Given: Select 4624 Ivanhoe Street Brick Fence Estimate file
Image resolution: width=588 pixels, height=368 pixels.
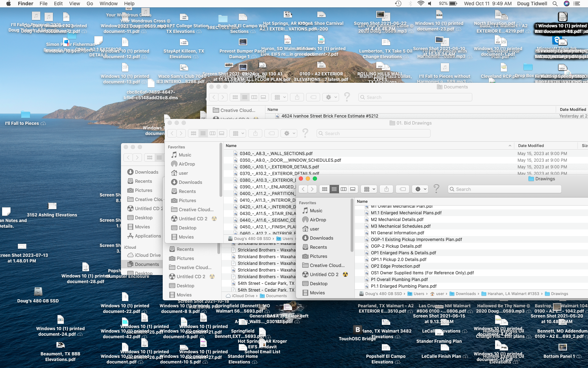Looking at the screenshot, I should 330,116.
